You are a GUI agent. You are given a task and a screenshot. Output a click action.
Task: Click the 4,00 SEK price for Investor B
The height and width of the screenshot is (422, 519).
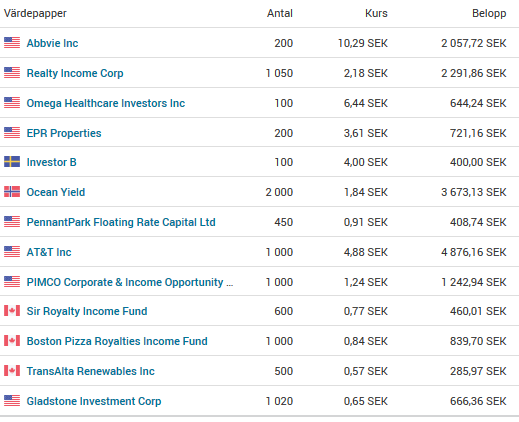(366, 162)
